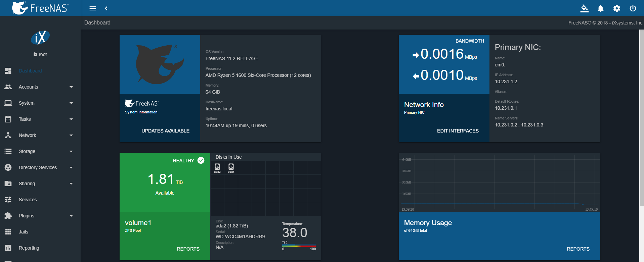Viewport: 644px width, 262px height.
Task: Open volume1 REPORTS button
Action: pos(188,249)
